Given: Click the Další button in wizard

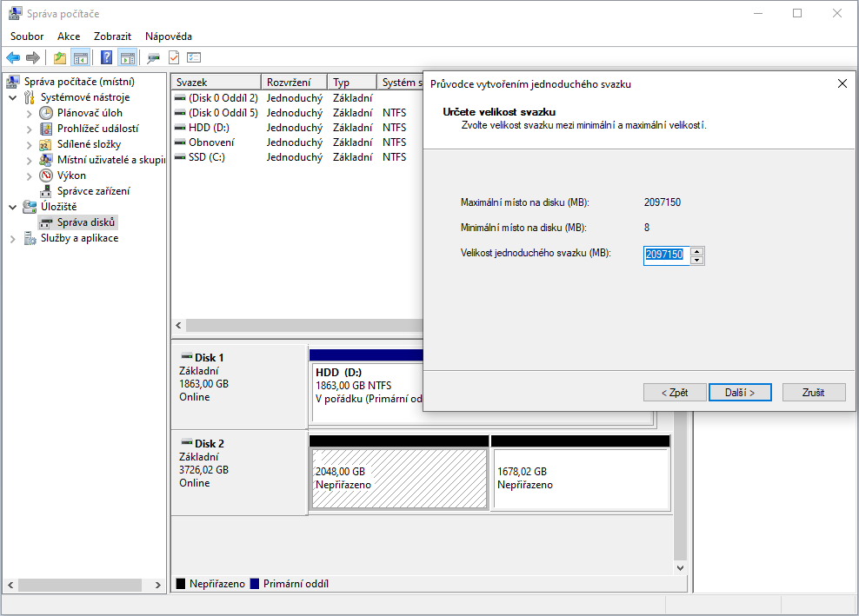Looking at the screenshot, I should tap(739, 393).
